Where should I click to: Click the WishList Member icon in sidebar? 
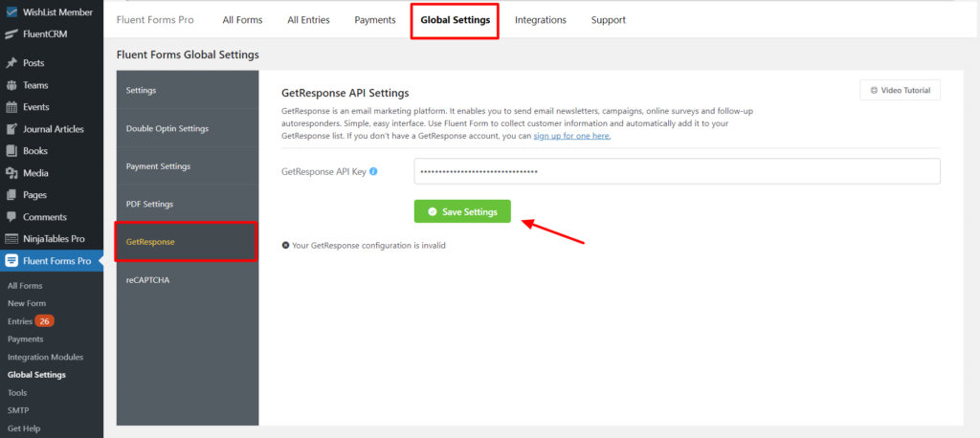click(11, 12)
